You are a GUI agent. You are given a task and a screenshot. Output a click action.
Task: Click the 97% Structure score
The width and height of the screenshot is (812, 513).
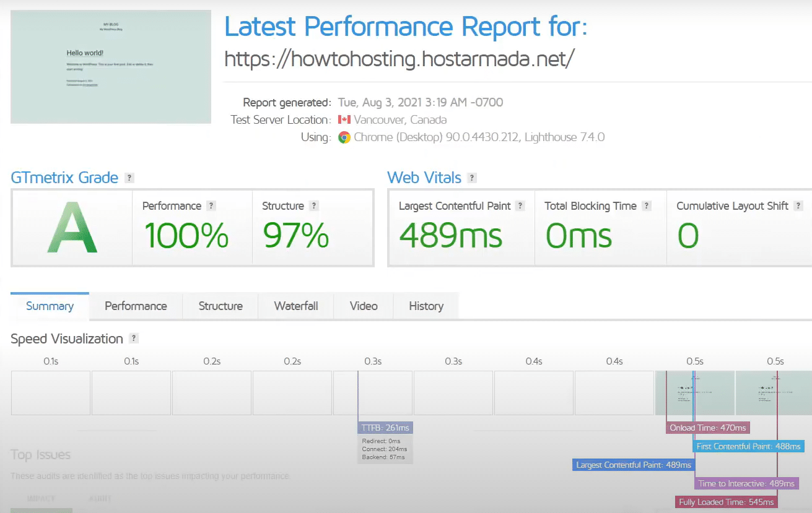point(296,236)
